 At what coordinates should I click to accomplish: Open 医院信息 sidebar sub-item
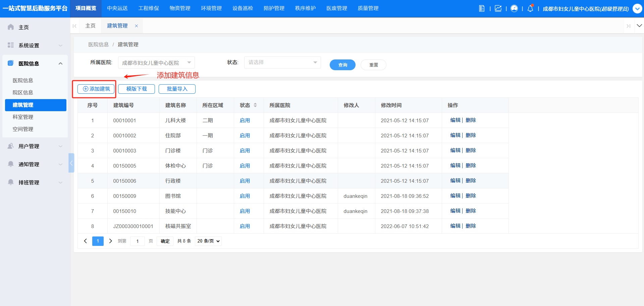pos(23,80)
